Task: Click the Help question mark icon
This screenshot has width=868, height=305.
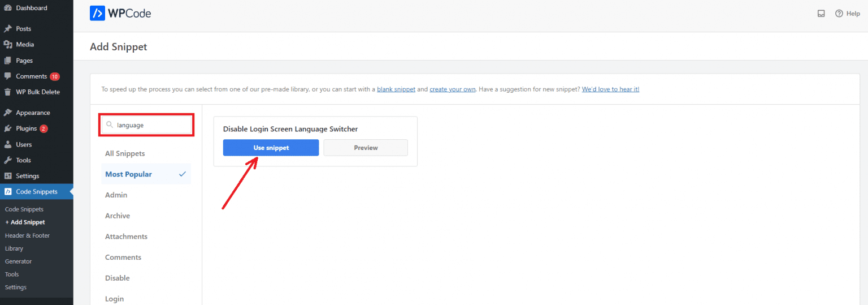Action: [x=839, y=14]
